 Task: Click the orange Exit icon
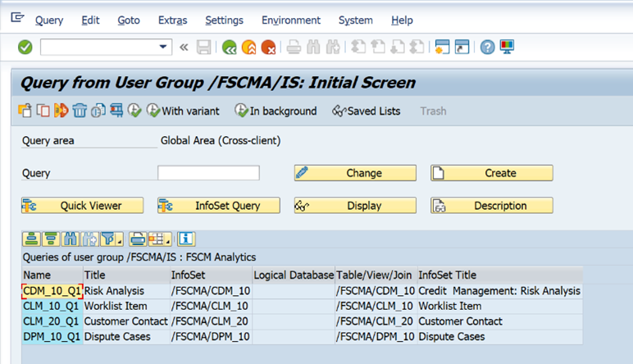pos(248,48)
